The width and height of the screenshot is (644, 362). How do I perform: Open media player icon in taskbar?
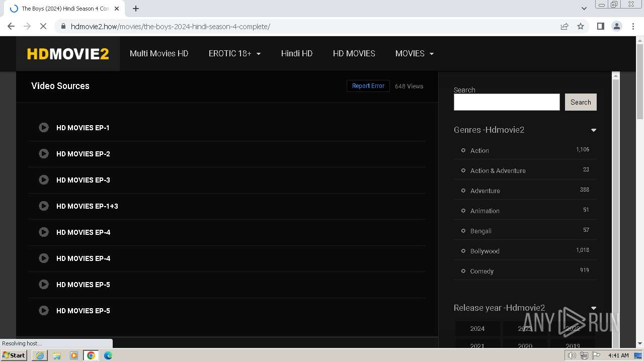tap(74, 355)
